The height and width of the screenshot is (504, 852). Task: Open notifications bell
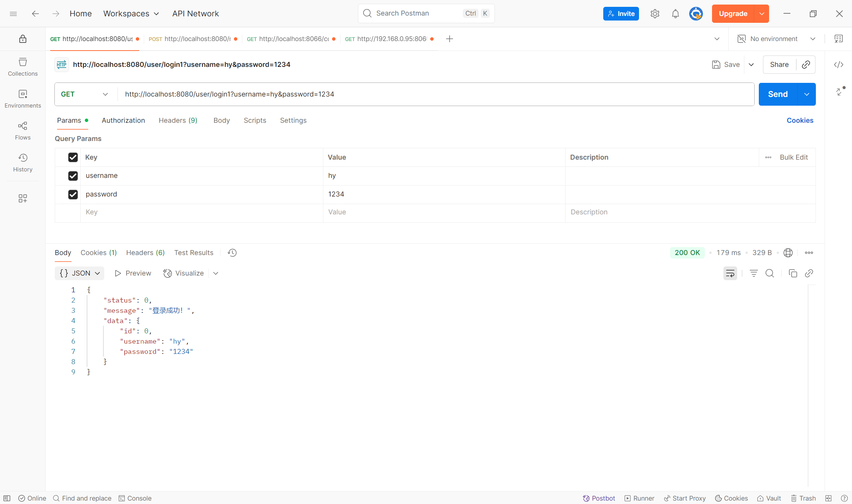tap(675, 14)
